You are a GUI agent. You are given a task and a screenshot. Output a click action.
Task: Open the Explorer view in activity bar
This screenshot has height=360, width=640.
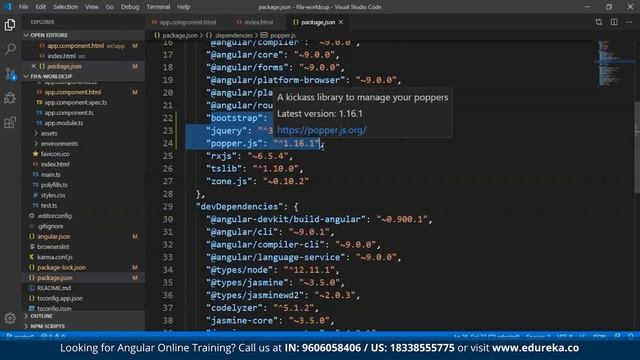click(x=10, y=25)
